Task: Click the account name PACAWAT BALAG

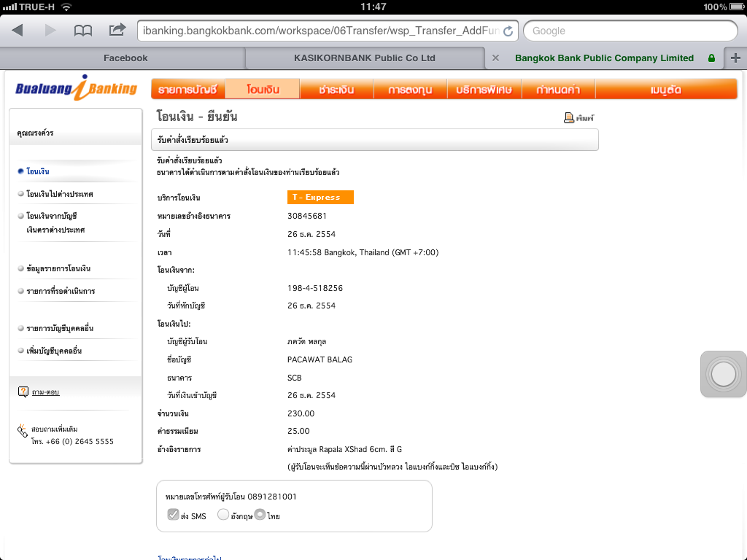Action: click(x=320, y=359)
